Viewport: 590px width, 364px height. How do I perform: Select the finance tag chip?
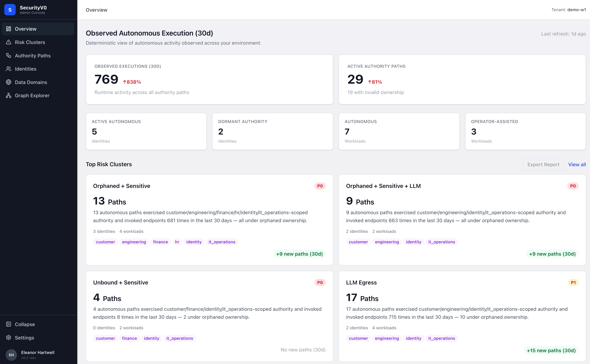coord(160,242)
